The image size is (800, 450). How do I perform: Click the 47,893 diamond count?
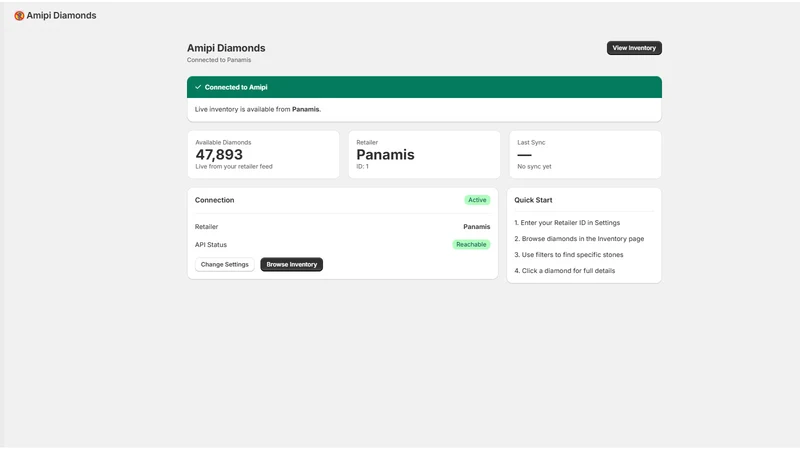pyautogui.click(x=219, y=155)
